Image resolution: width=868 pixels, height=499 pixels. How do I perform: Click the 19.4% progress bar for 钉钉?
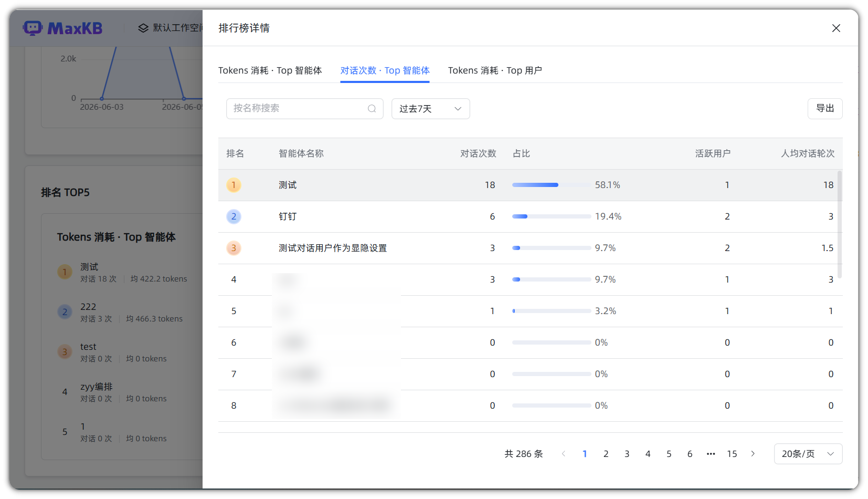coord(551,216)
